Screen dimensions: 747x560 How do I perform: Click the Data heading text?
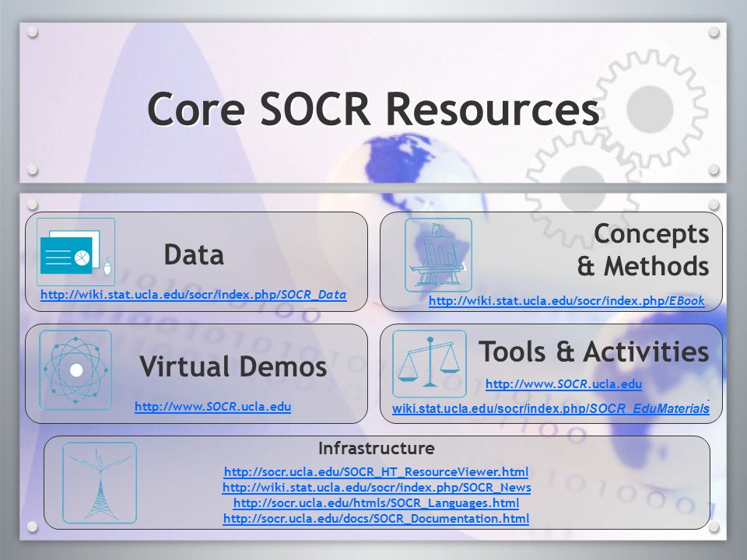pos(194,254)
